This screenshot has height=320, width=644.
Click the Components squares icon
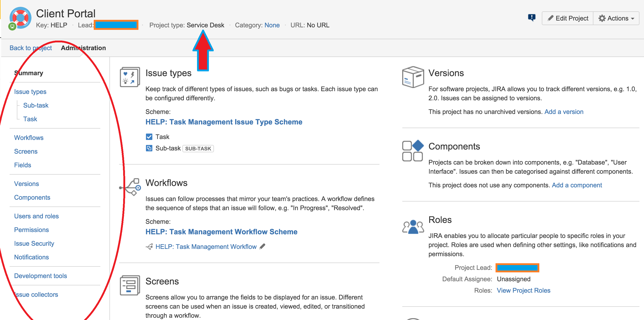413,150
